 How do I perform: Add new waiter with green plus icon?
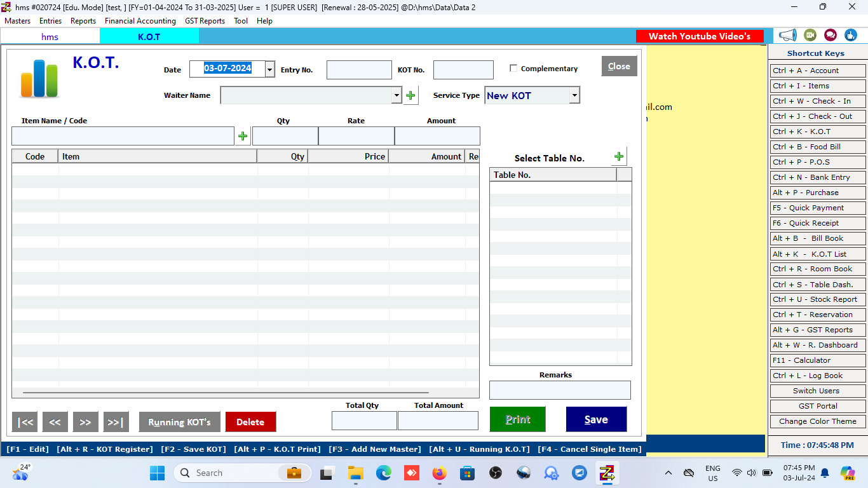pyautogui.click(x=410, y=95)
